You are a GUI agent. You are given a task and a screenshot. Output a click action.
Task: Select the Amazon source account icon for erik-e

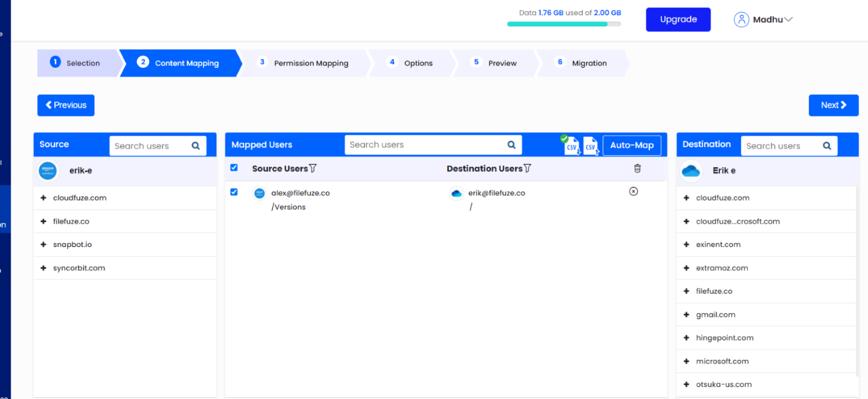(47, 170)
